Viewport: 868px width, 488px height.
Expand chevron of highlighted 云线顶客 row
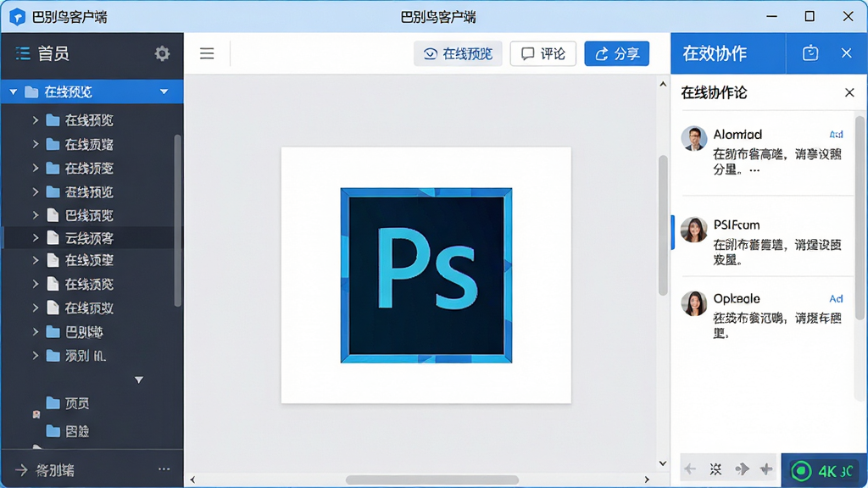[x=36, y=238]
